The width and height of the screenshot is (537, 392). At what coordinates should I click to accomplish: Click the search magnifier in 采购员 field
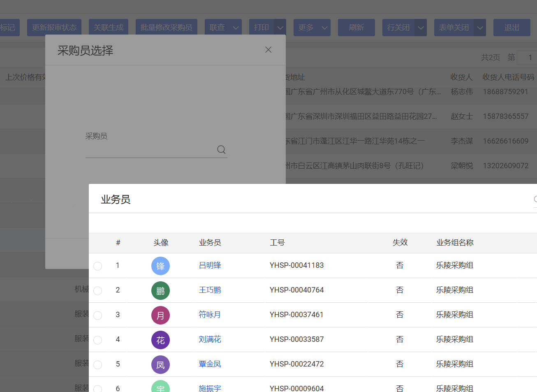click(x=221, y=150)
